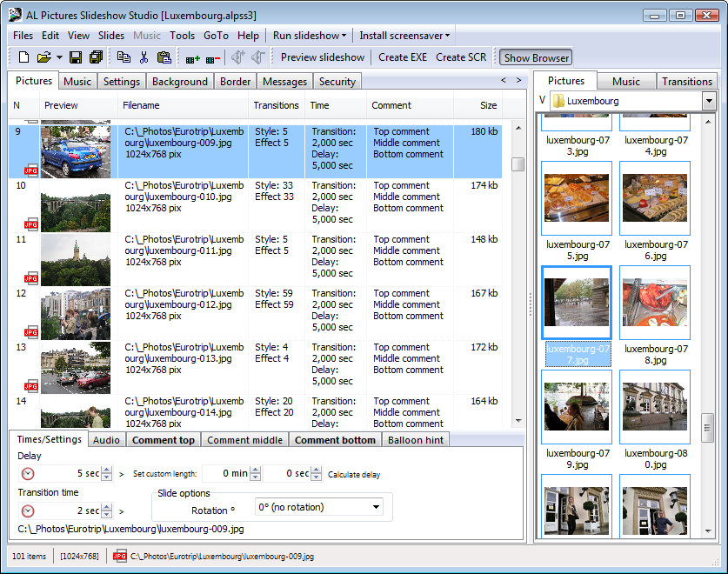
Task: Save project with the single floppy disk icon
Action: (x=76, y=57)
